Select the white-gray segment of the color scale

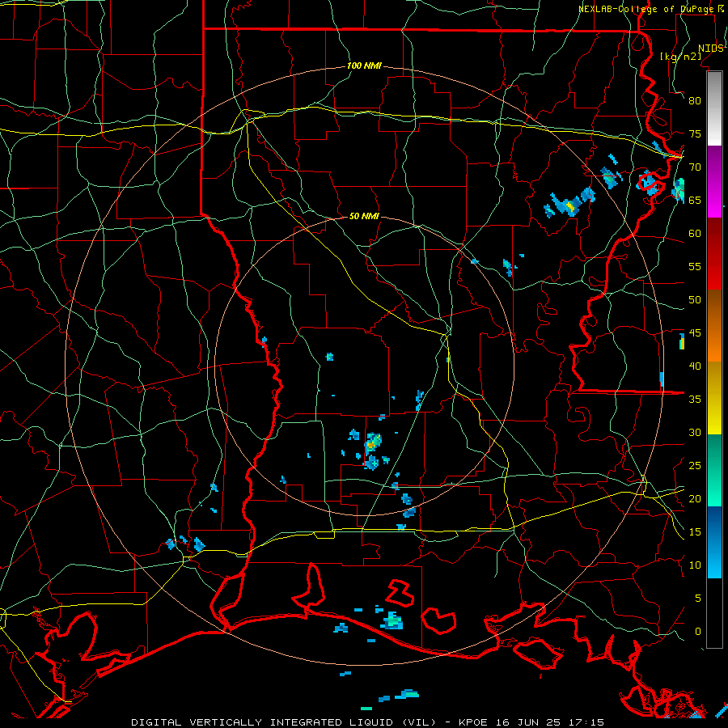click(x=714, y=108)
